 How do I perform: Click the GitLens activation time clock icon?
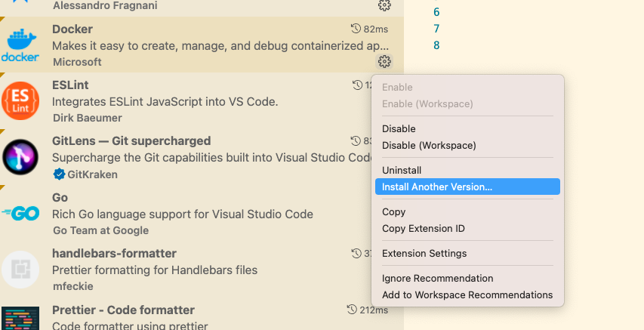[356, 141]
